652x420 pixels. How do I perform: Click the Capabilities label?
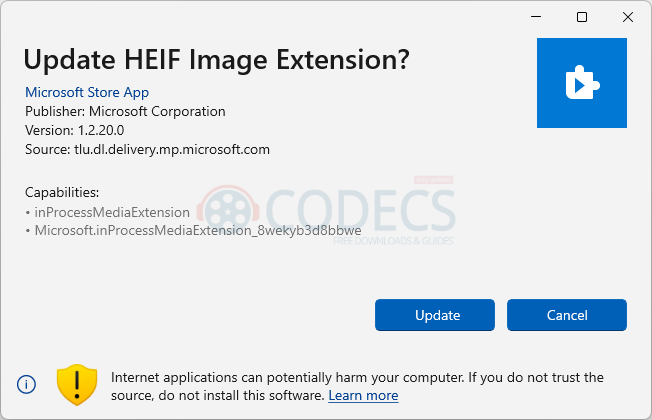click(x=62, y=193)
